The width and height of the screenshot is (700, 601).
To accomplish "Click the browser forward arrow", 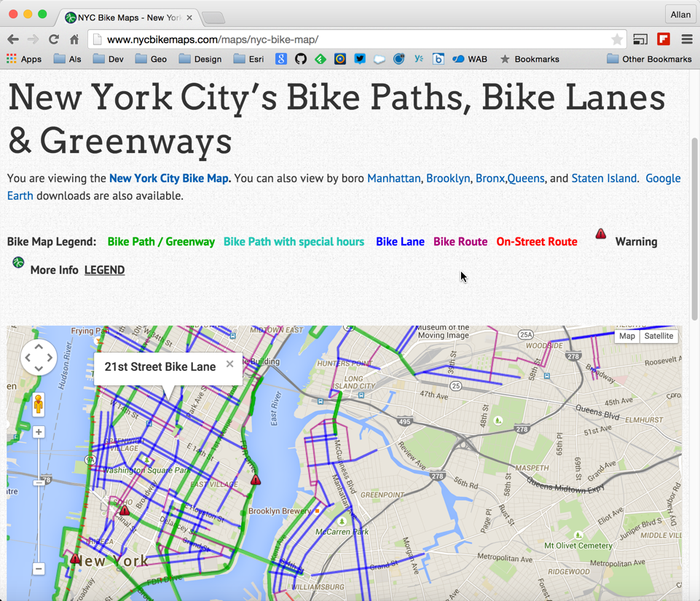I will click(x=33, y=39).
